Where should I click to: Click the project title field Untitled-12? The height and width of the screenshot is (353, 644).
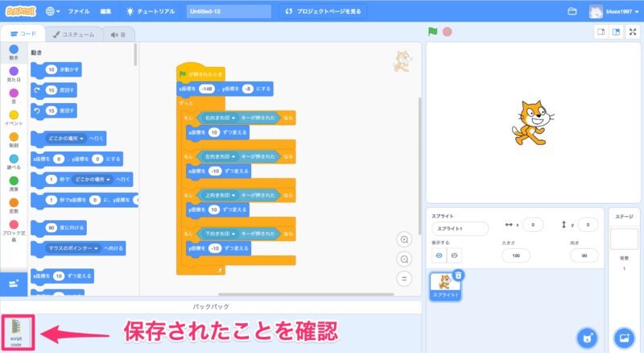tap(228, 11)
